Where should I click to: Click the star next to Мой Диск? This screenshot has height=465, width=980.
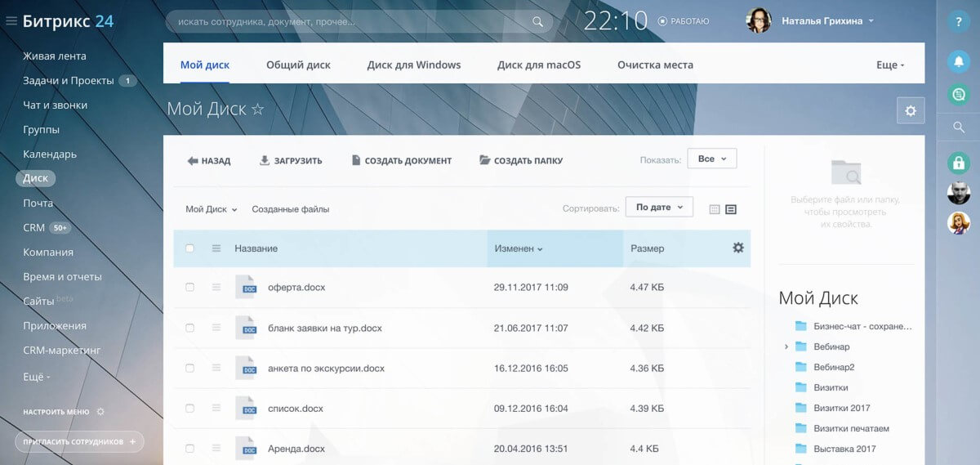pyautogui.click(x=257, y=110)
